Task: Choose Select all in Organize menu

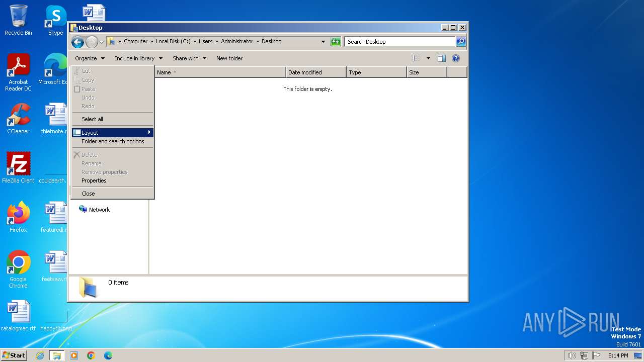Action: click(113, 119)
